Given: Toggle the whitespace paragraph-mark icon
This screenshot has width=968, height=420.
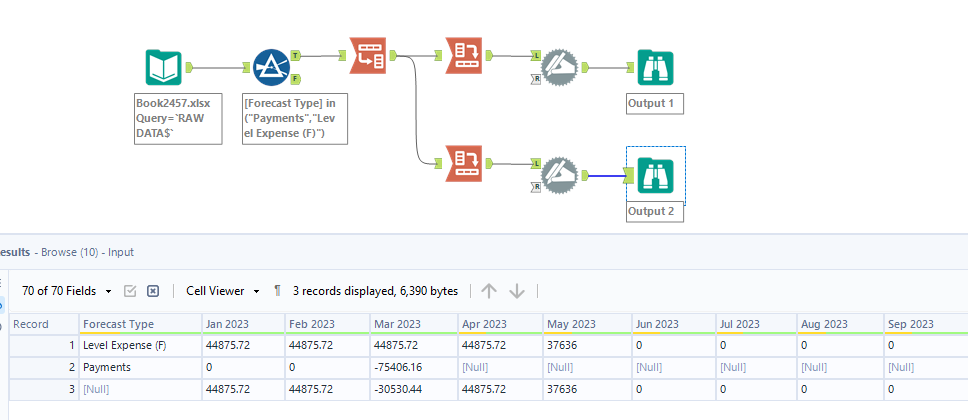Looking at the screenshot, I should (277, 291).
